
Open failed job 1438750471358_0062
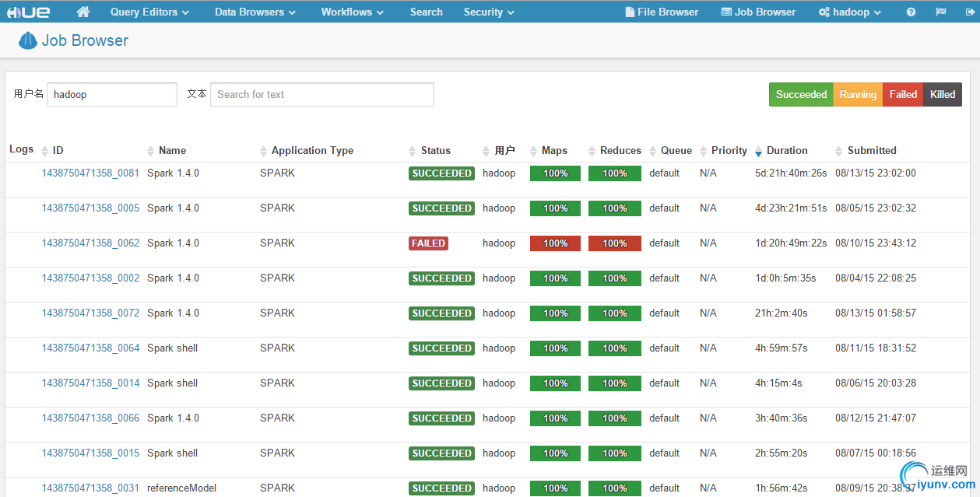tap(90, 243)
